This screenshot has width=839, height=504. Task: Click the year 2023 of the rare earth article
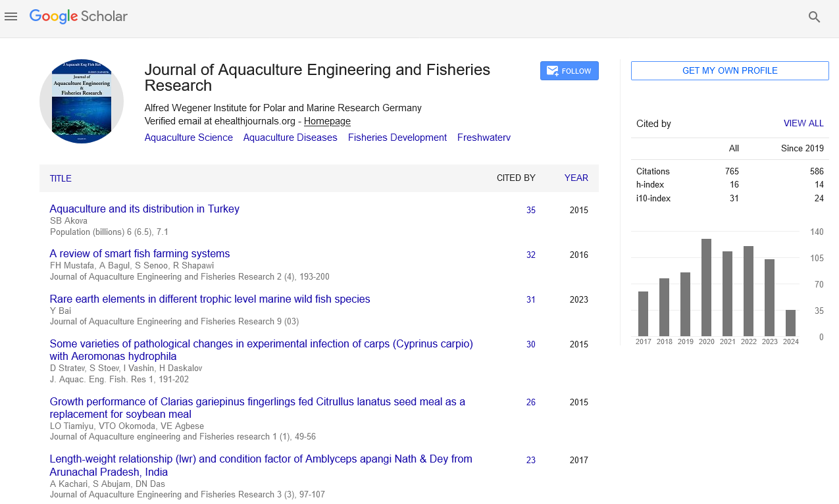(579, 300)
